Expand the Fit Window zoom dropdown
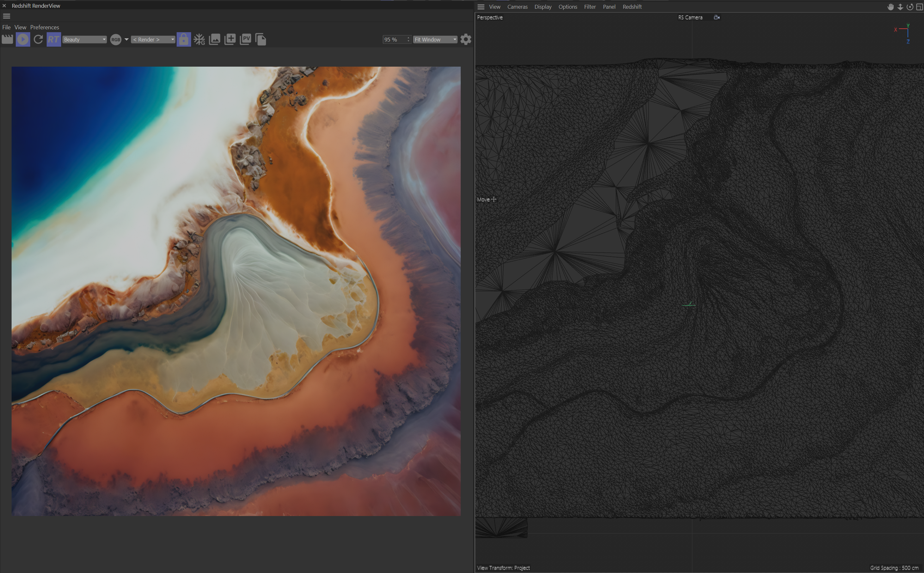Viewport: 924px width, 573px height. tap(435, 39)
